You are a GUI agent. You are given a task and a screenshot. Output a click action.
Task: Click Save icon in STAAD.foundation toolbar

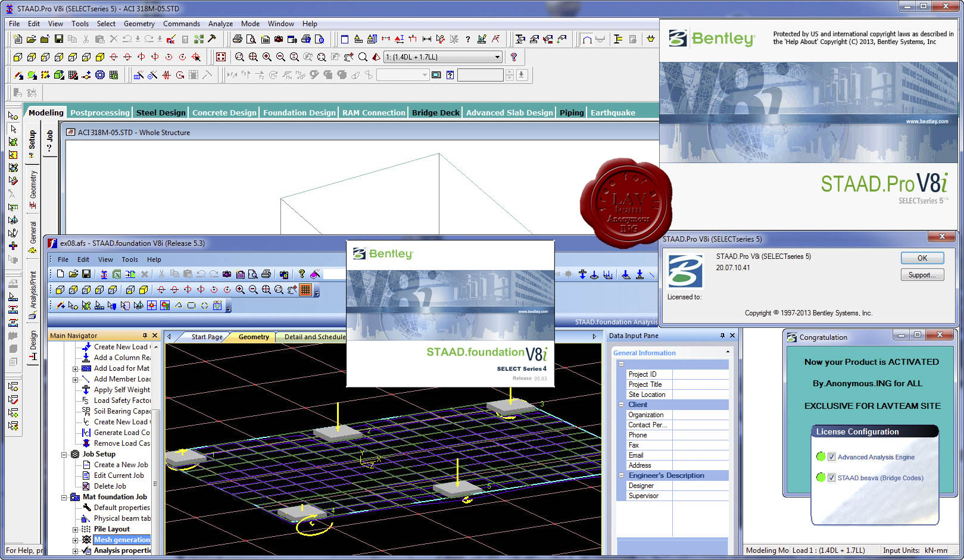coord(86,274)
